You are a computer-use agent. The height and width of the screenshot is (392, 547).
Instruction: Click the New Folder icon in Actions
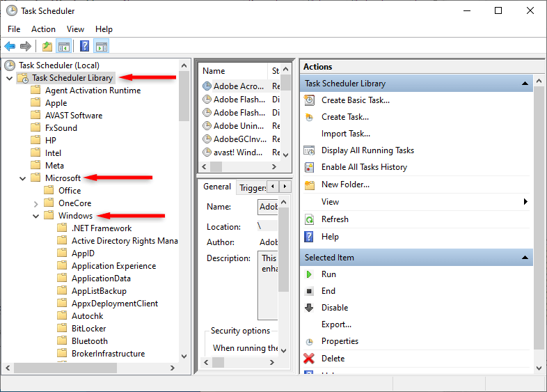tap(309, 185)
